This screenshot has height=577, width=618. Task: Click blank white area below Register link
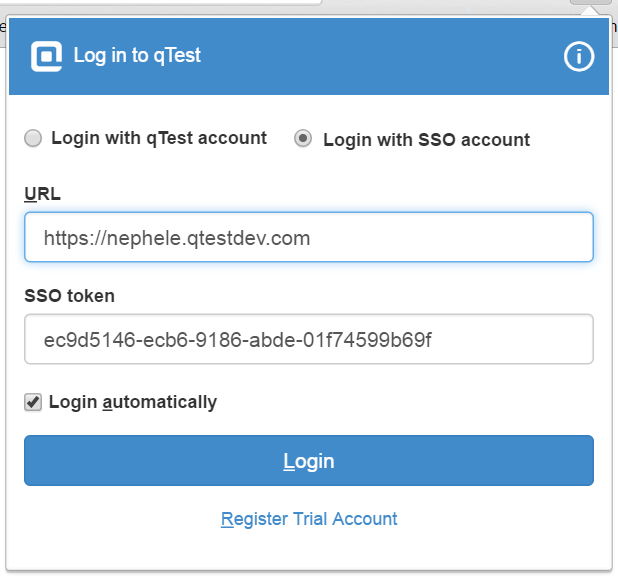click(x=309, y=550)
